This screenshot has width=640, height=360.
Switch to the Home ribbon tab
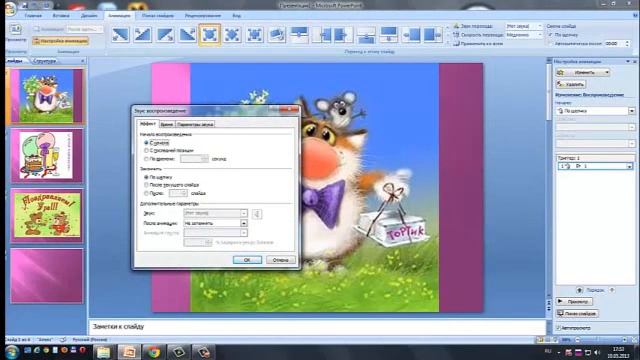(33, 16)
